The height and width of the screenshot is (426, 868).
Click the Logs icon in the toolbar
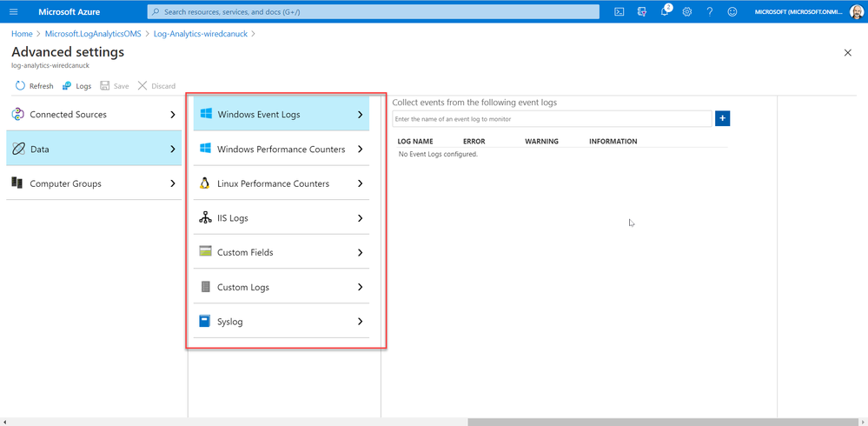[67, 86]
